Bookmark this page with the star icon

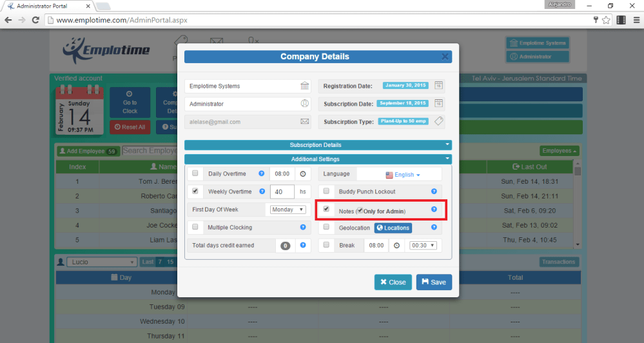pyautogui.click(x=606, y=20)
